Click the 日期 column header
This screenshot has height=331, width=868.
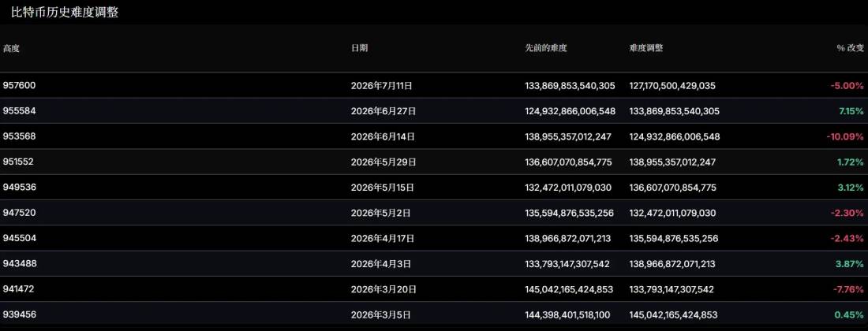point(359,48)
